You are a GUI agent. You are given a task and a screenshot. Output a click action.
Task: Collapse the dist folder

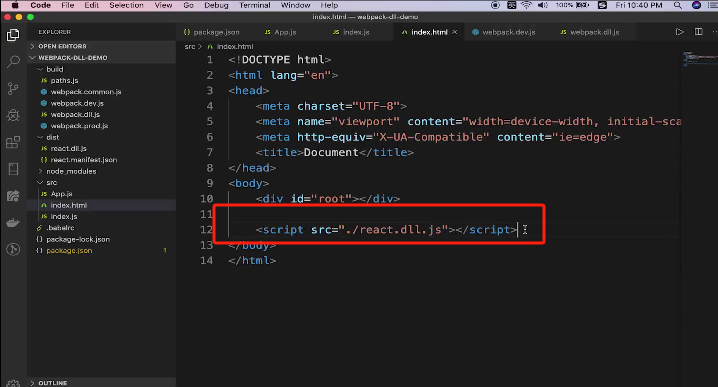pyautogui.click(x=102, y=137)
